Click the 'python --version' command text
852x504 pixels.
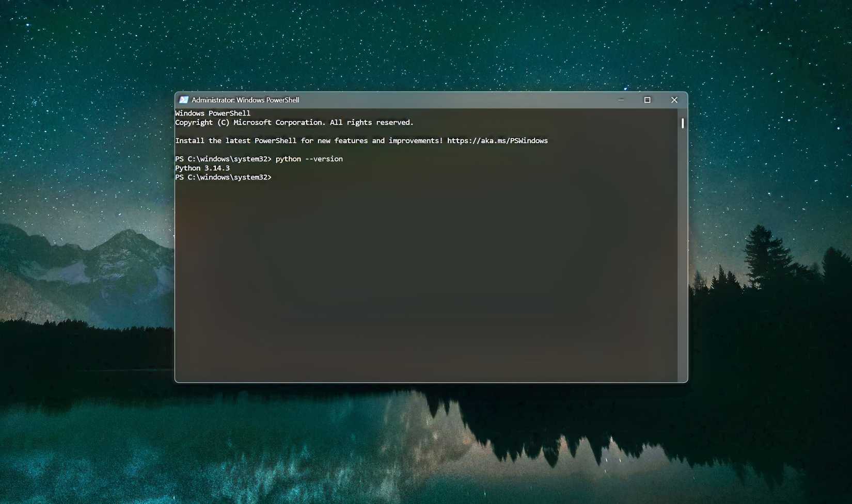coord(309,159)
